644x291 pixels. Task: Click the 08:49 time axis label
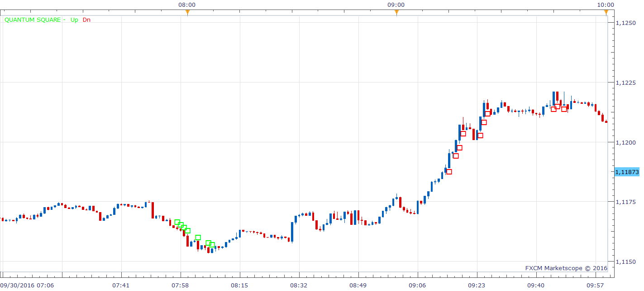tap(358, 285)
